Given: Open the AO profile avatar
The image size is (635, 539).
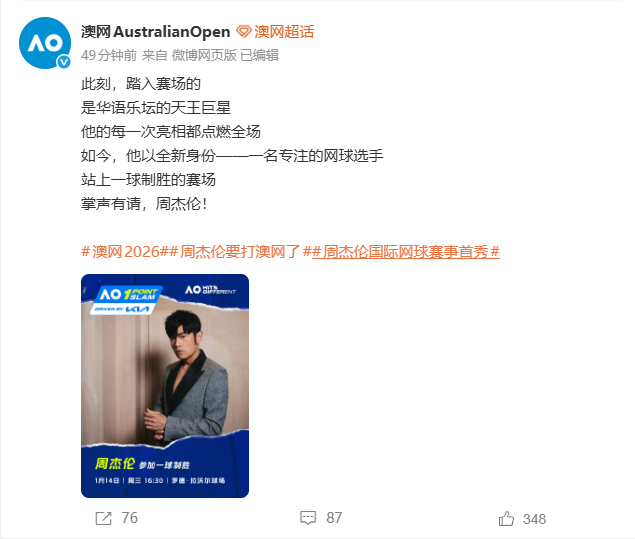Looking at the screenshot, I should [x=45, y=43].
